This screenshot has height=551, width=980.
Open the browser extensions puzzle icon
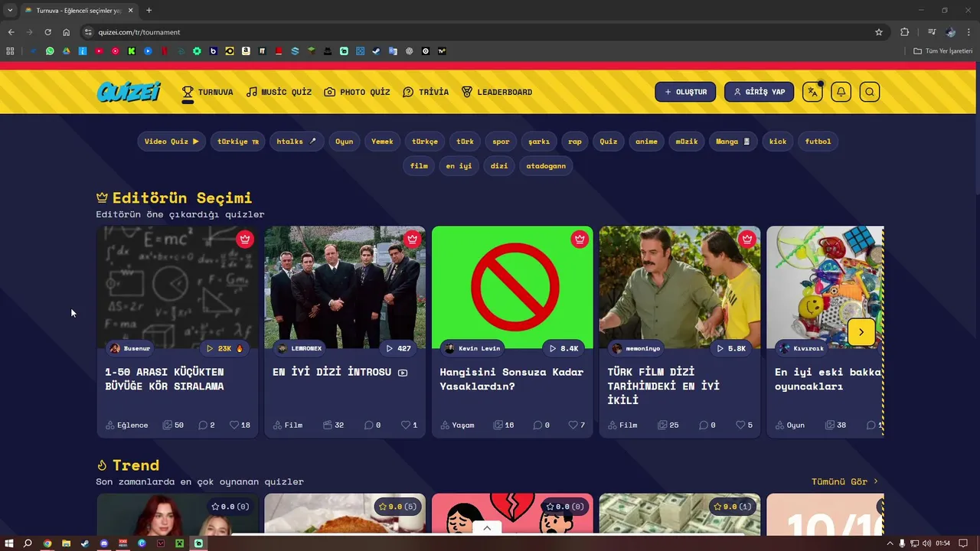(x=905, y=32)
